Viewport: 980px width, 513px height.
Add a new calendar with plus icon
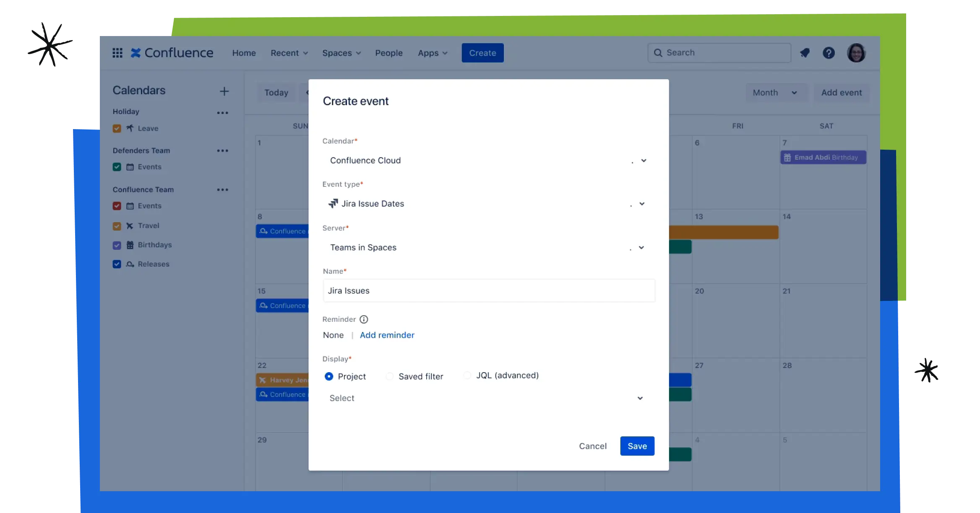click(x=224, y=91)
